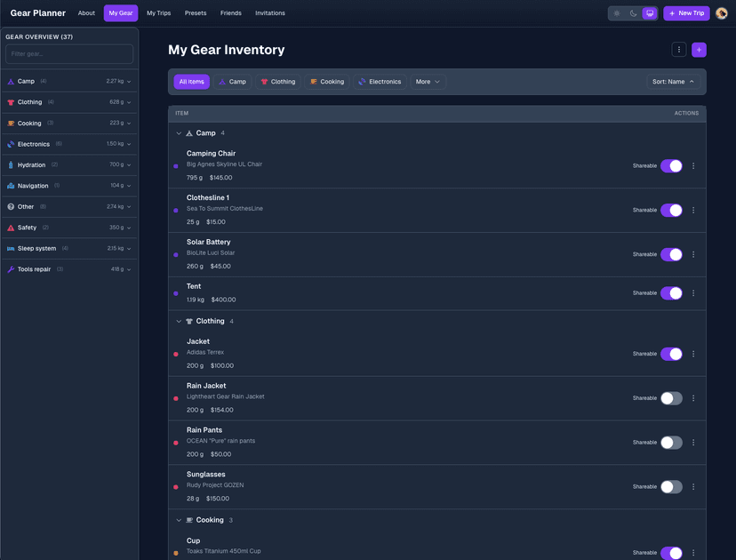Open inventory options next to add button
This screenshot has width=736, height=560.
coord(679,50)
